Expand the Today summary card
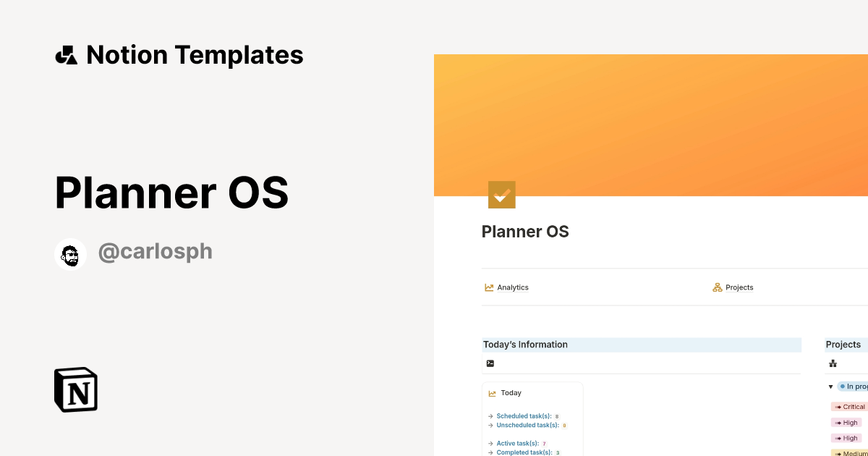The height and width of the screenshot is (456, 868). [511, 393]
